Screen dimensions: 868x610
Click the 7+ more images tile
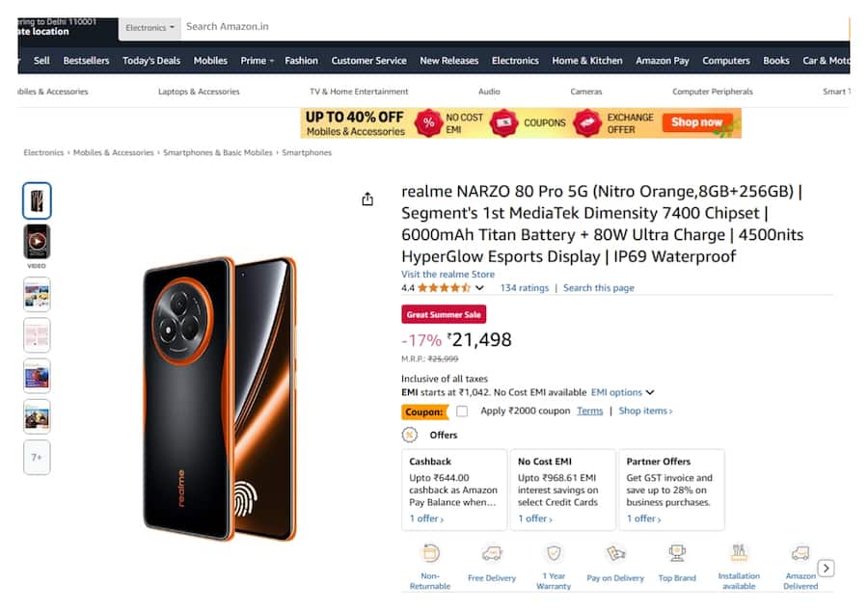coord(37,457)
